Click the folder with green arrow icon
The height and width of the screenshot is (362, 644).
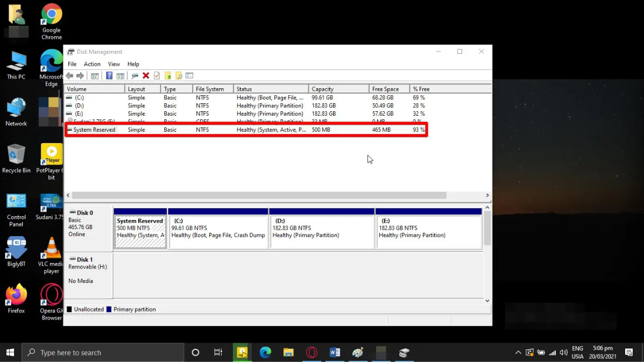pos(168,76)
